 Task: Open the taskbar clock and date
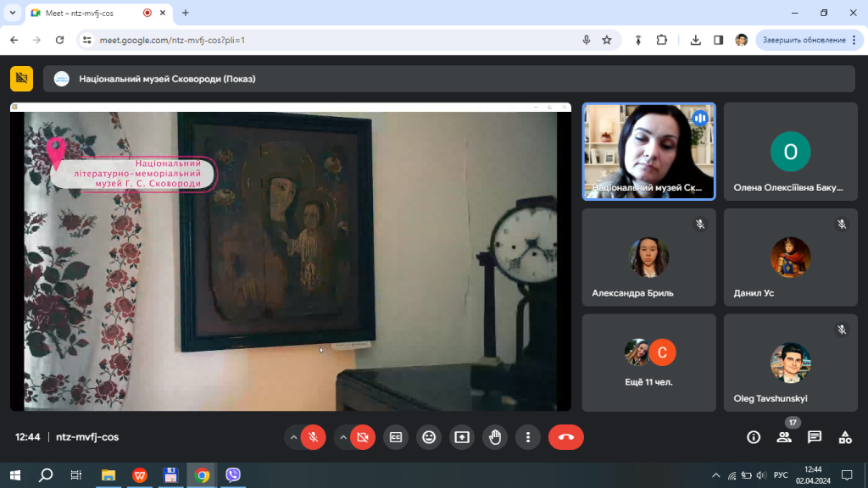(x=813, y=475)
